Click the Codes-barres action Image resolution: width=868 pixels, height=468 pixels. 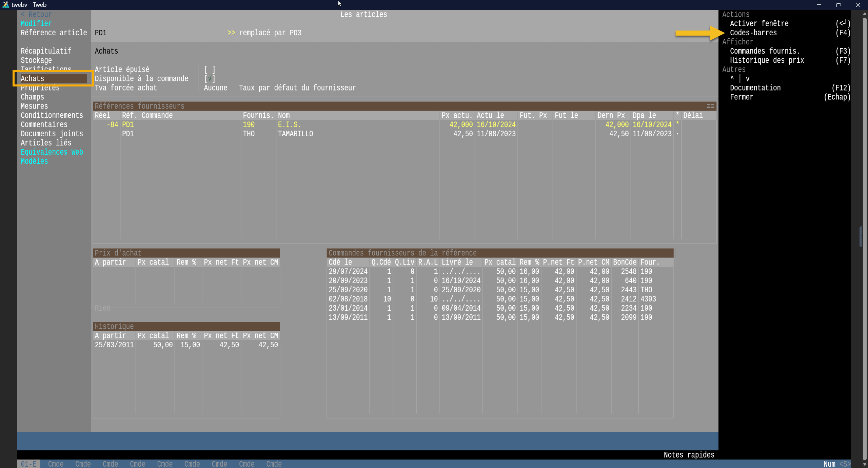click(753, 33)
